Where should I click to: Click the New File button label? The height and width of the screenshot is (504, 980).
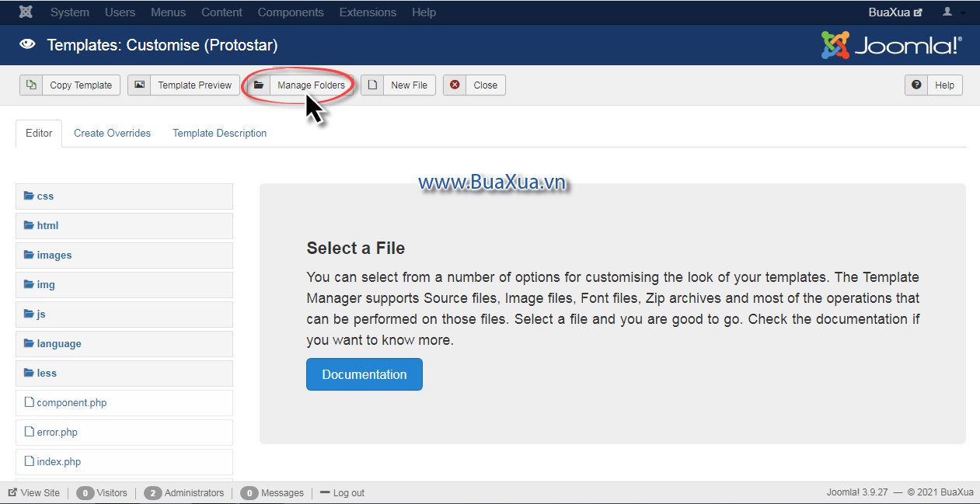point(409,85)
